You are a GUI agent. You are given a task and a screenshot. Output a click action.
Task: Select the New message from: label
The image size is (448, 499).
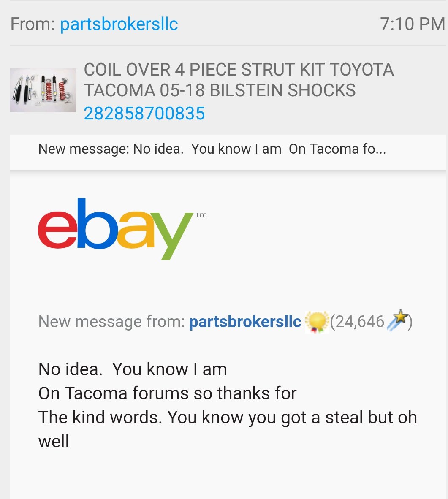click(x=111, y=321)
